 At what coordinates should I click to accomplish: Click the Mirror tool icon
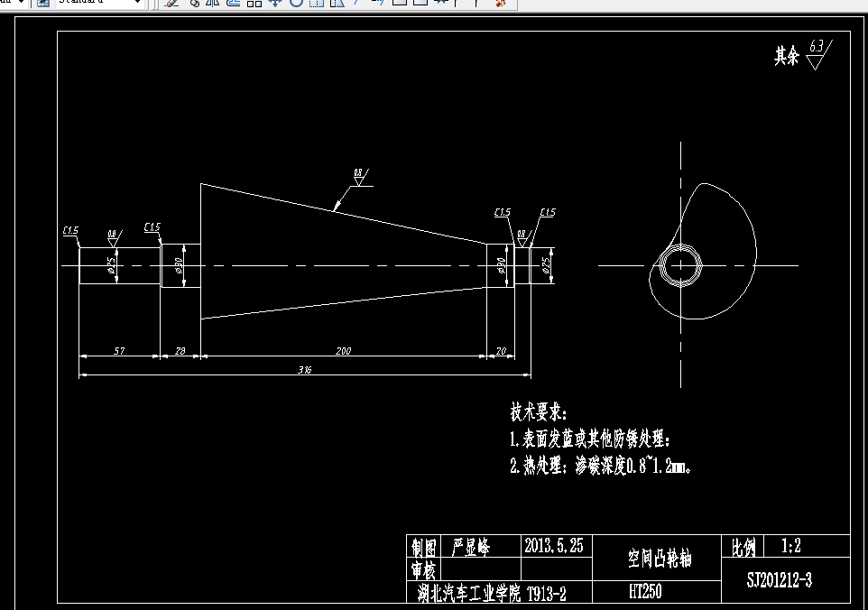(x=213, y=2)
